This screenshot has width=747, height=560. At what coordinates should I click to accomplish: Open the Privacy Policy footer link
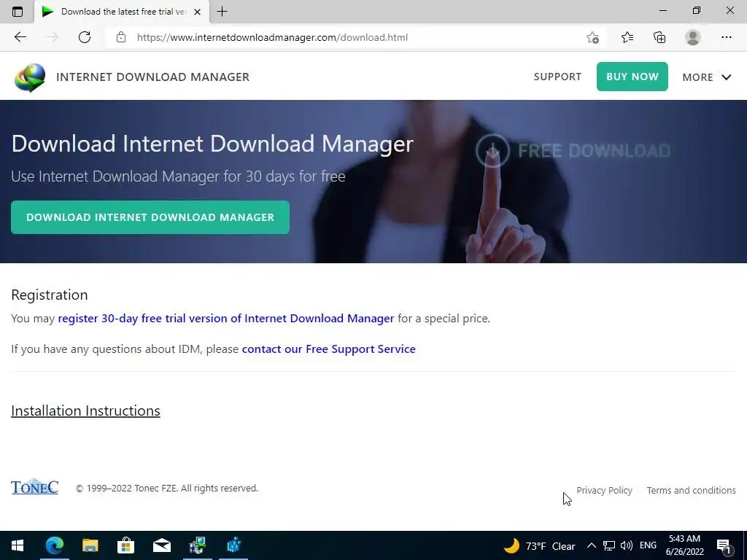604,490
